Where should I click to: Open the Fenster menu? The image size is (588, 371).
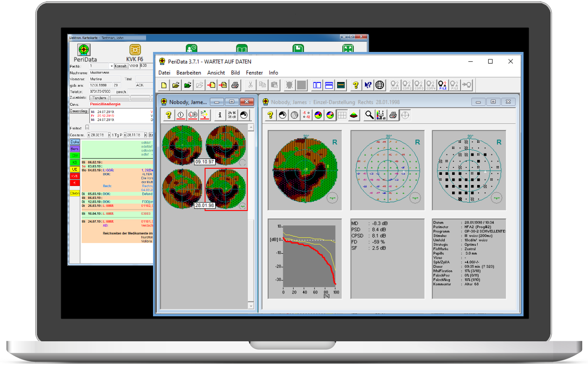pos(255,73)
